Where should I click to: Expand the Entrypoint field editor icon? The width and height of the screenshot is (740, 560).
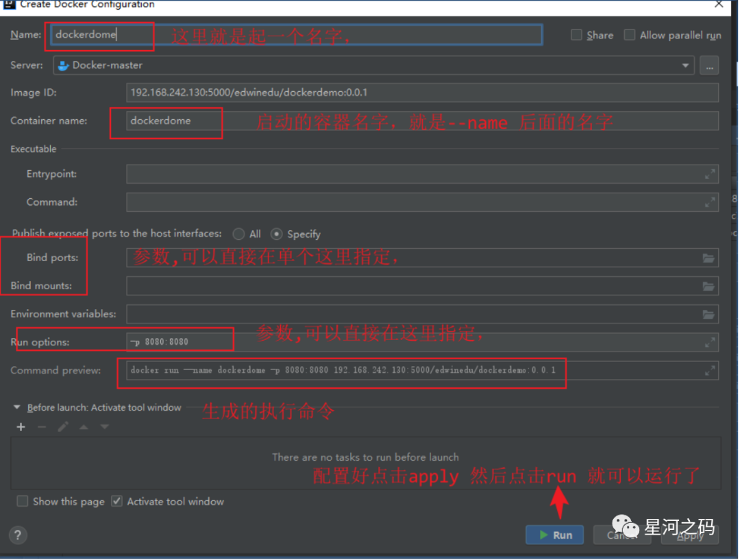click(x=709, y=174)
